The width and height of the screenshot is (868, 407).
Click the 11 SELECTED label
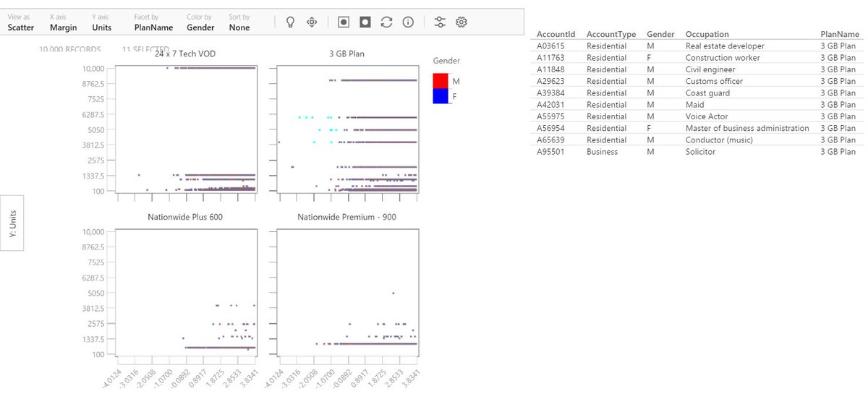[x=145, y=50]
